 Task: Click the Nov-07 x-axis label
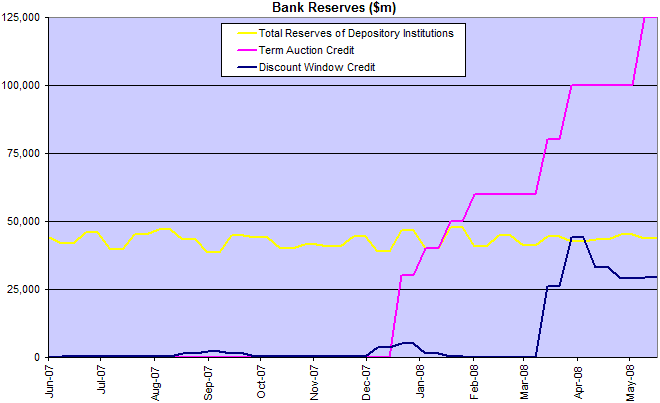coord(314,383)
